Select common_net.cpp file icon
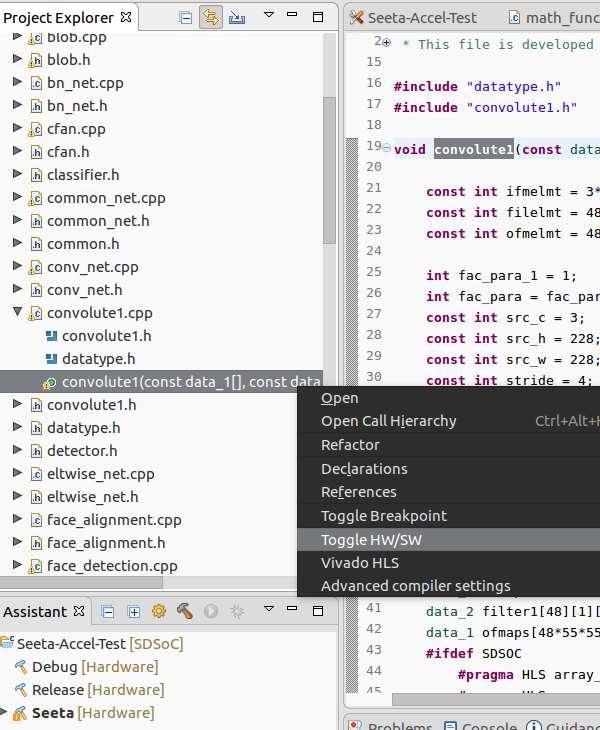The image size is (600, 730). (35, 199)
